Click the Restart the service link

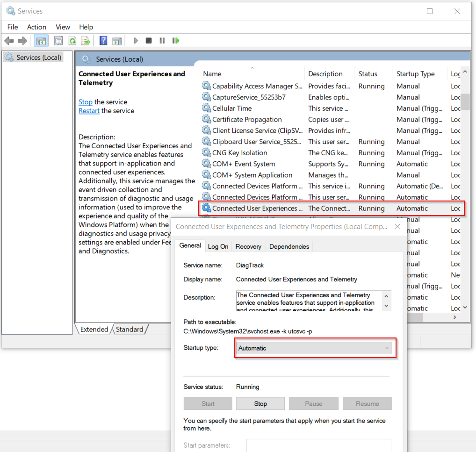coord(89,111)
